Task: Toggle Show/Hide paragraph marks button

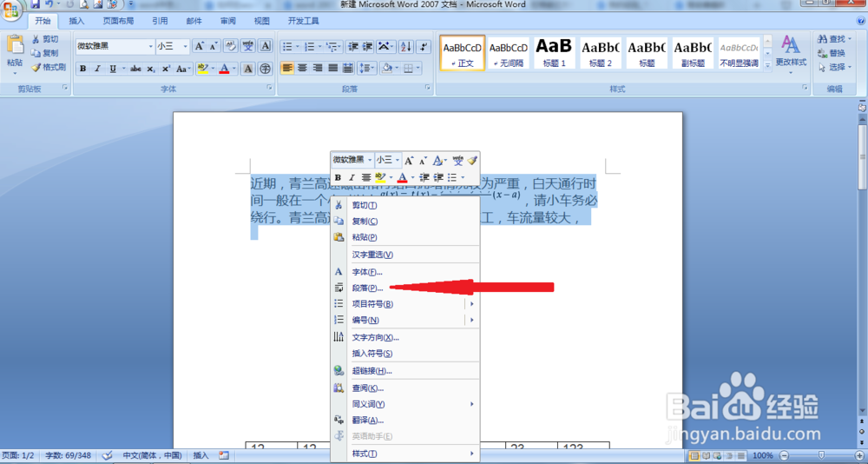Action: [x=424, y=47]
